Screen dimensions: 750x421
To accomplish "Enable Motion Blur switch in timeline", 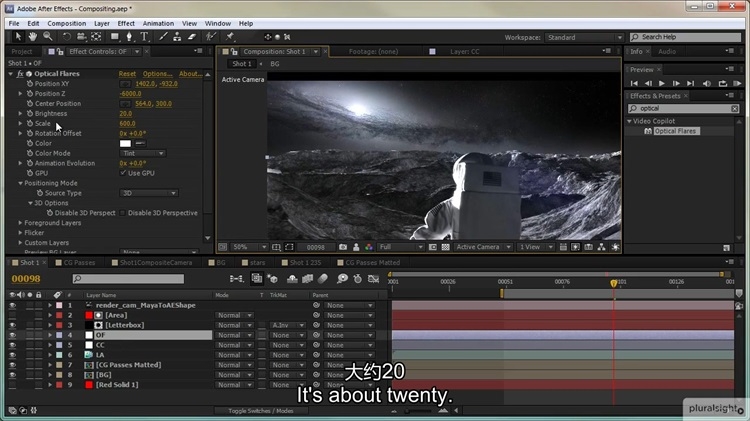I will click(x=323, y=278).
